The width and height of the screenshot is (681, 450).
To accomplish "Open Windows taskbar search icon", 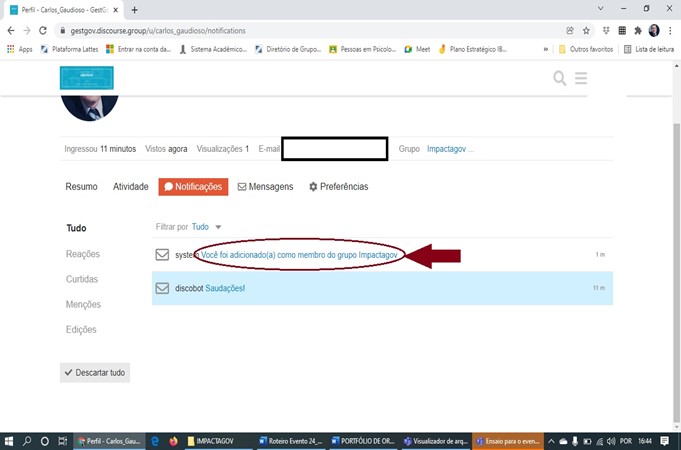I will coord(27,441).
